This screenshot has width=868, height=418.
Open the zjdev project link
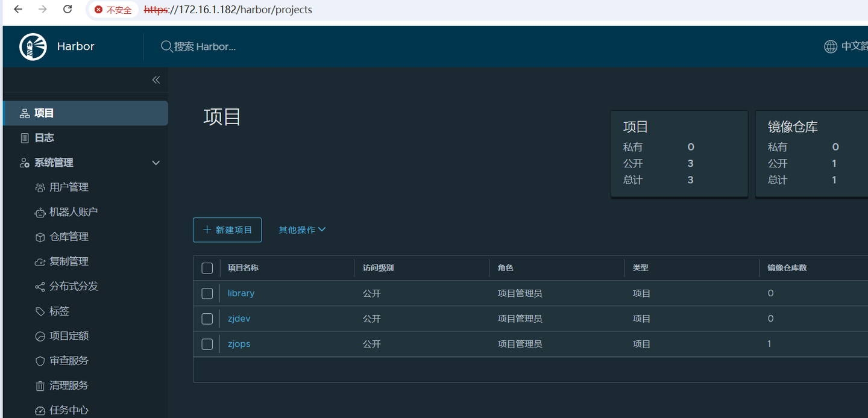(239, 318)
